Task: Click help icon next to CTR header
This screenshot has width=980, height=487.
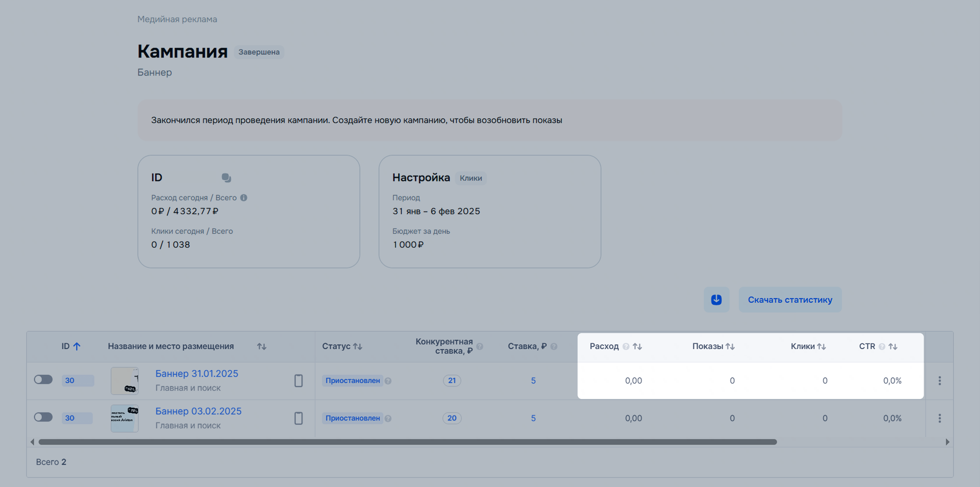Action: point(882,346)
